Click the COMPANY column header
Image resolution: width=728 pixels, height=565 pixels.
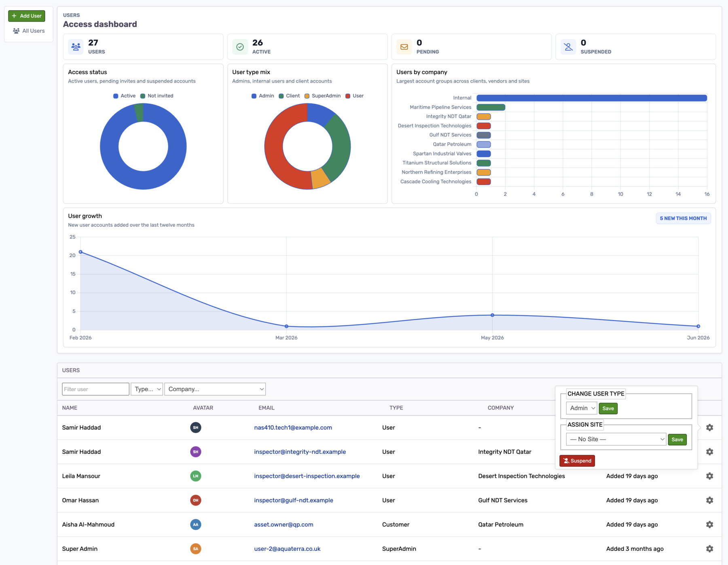(500, 408)
